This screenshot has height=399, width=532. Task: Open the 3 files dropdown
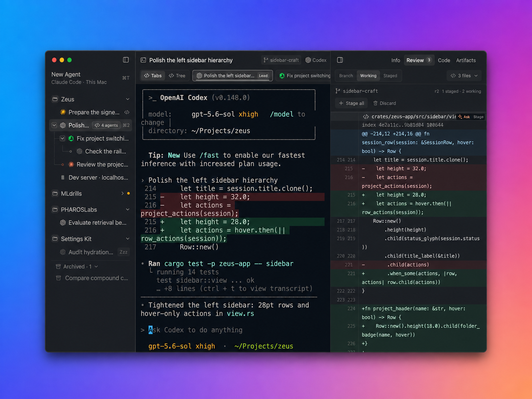point(464,76)
